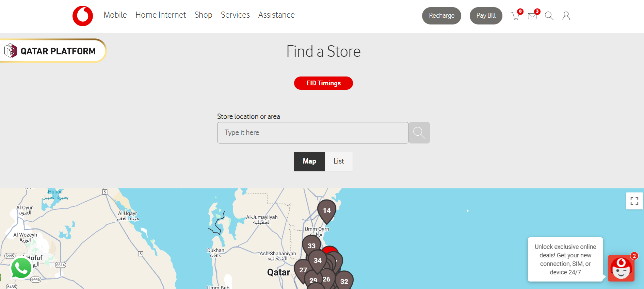This screenshot has width=644, height=289.
Task: Click the Al-Jumayliyah map label
Action: (262, 220)
